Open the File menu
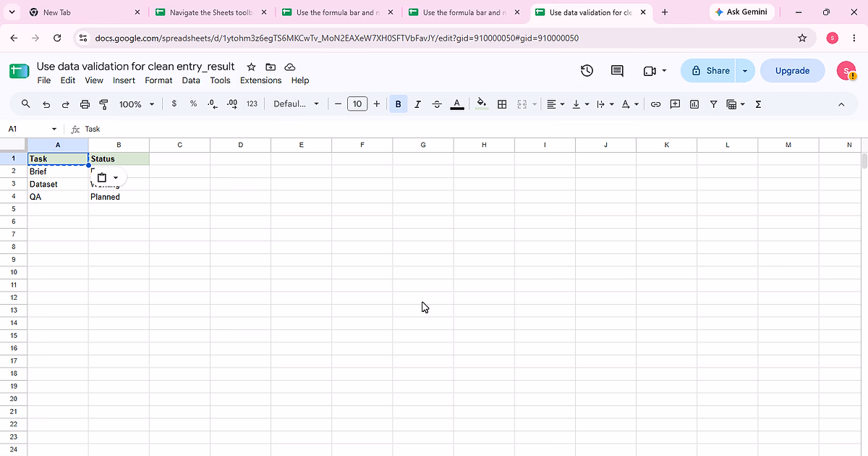This screenshot has height=456, width=868. click(44, 80)
